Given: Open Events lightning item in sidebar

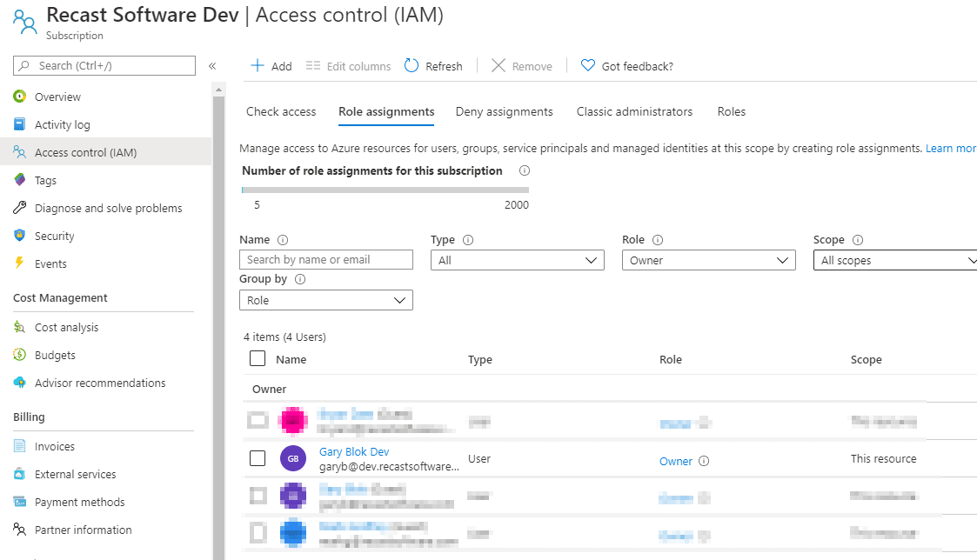Looking at the screenshot, I should coord(20,263).
